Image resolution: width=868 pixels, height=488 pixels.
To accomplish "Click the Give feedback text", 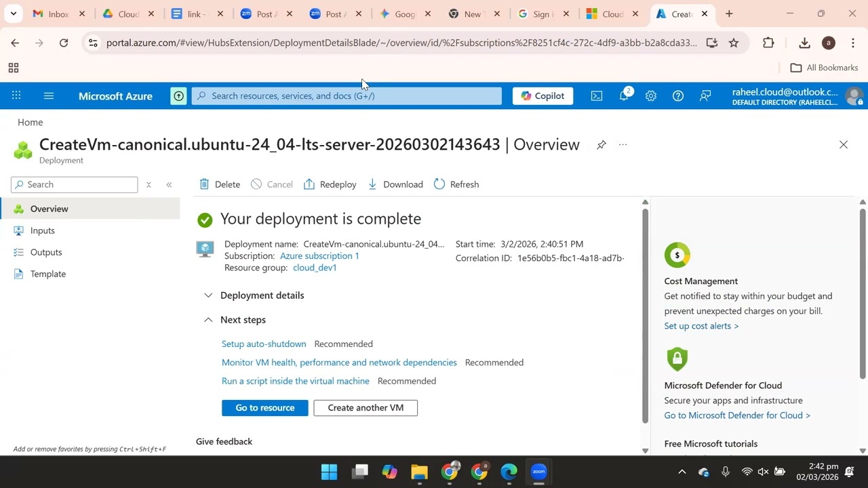I will [x=224, y=441].
